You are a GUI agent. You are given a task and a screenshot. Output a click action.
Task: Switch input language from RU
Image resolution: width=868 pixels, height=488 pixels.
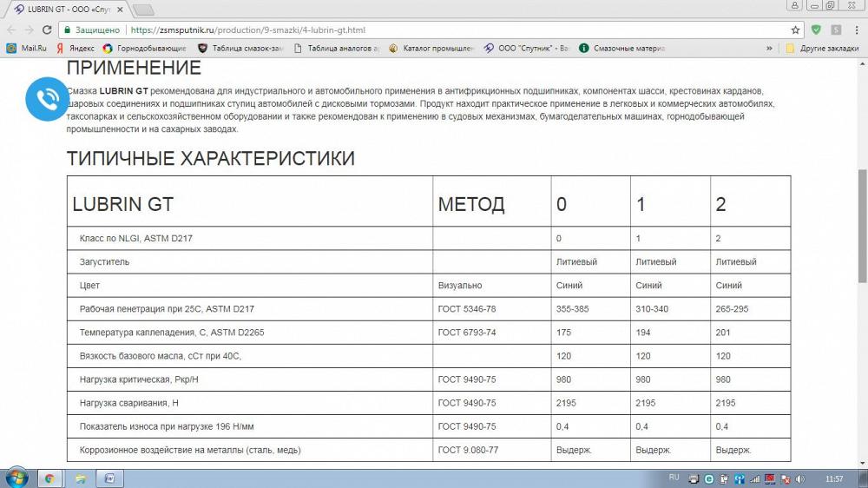(674, 478)
